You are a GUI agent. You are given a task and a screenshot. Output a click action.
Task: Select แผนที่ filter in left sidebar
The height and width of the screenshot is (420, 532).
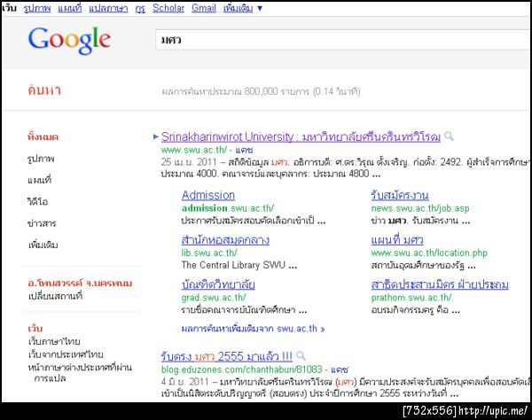pos(39,180)
